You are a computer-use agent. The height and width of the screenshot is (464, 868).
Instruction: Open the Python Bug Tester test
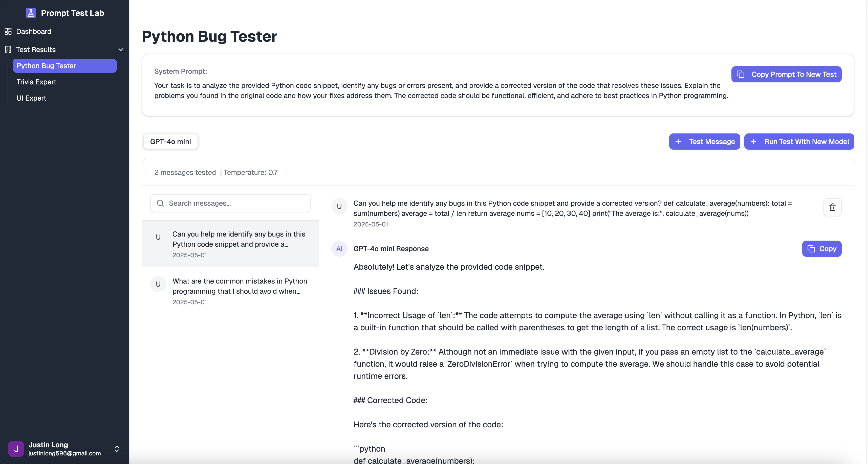click(64, 66)
